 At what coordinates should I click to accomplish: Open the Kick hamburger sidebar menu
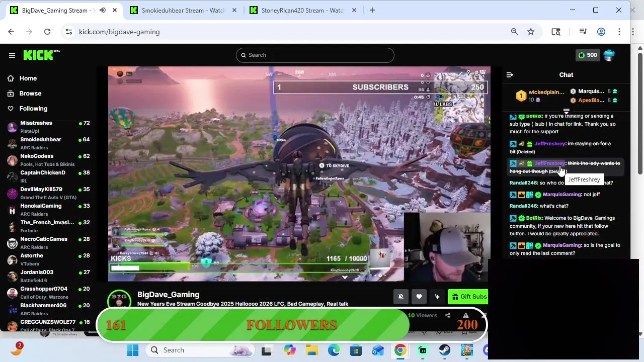(x=12, y=55)
